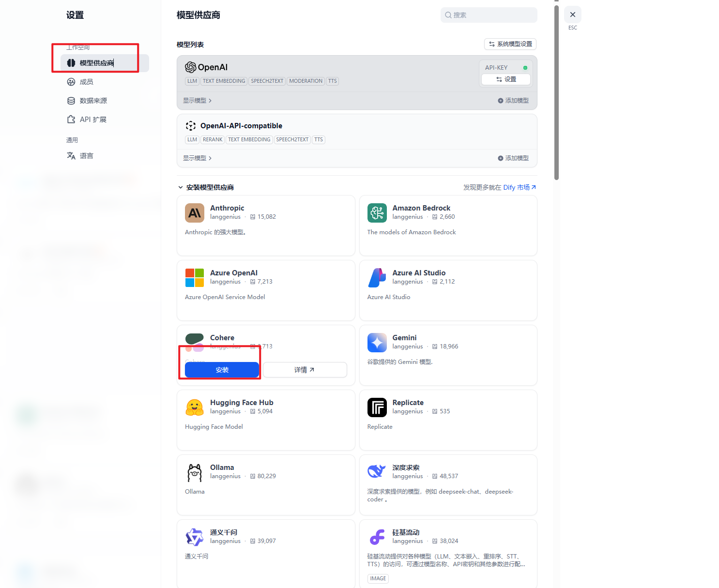The image size is (719, 588).
Task: Open the Dify 市场 marketplace link
Action: [520, 187]
